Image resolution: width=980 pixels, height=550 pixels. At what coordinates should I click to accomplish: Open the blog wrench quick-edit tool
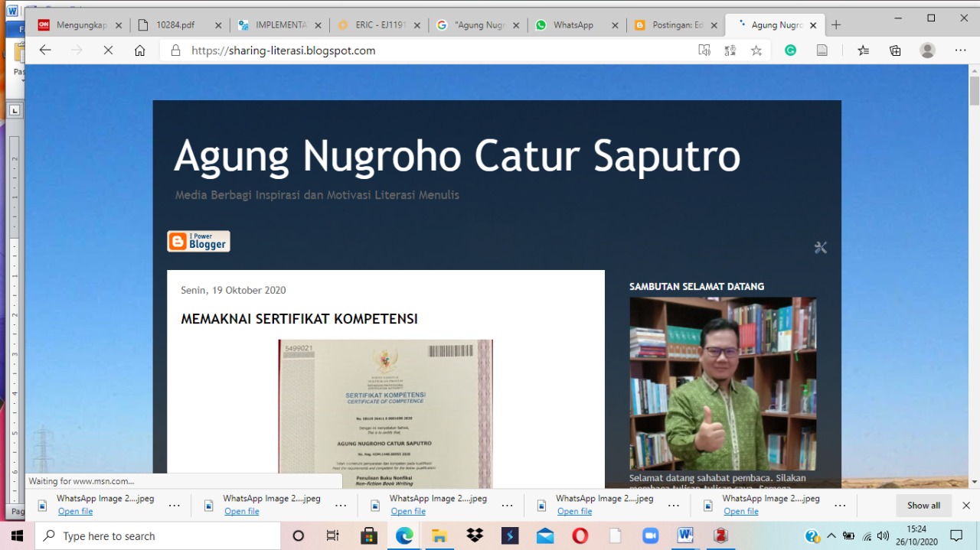(x=821, y=247)
